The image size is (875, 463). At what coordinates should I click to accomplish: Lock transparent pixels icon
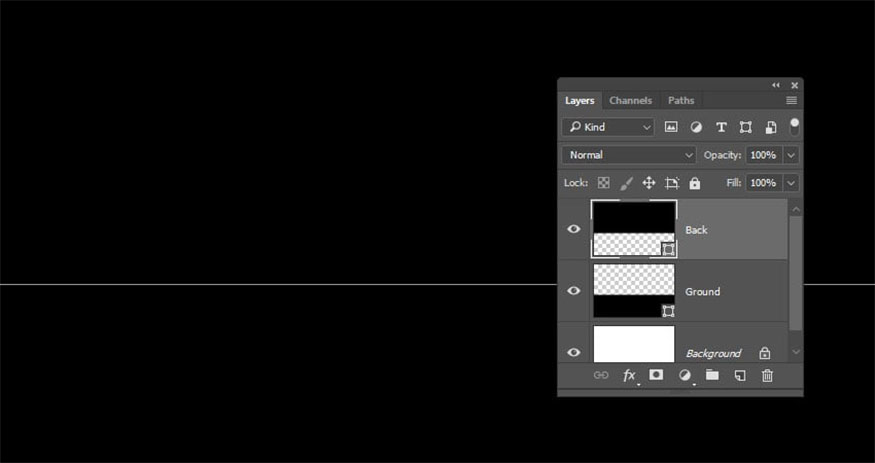click(604, 183)
